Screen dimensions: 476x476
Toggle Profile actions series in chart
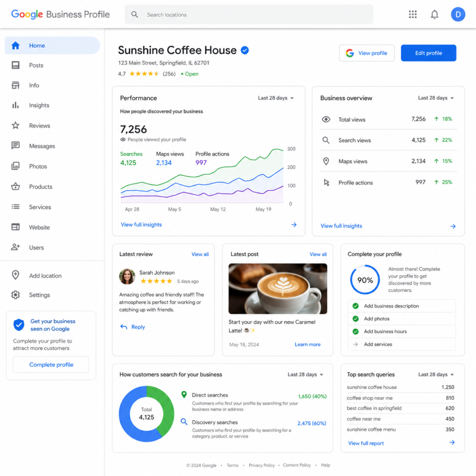212,159
